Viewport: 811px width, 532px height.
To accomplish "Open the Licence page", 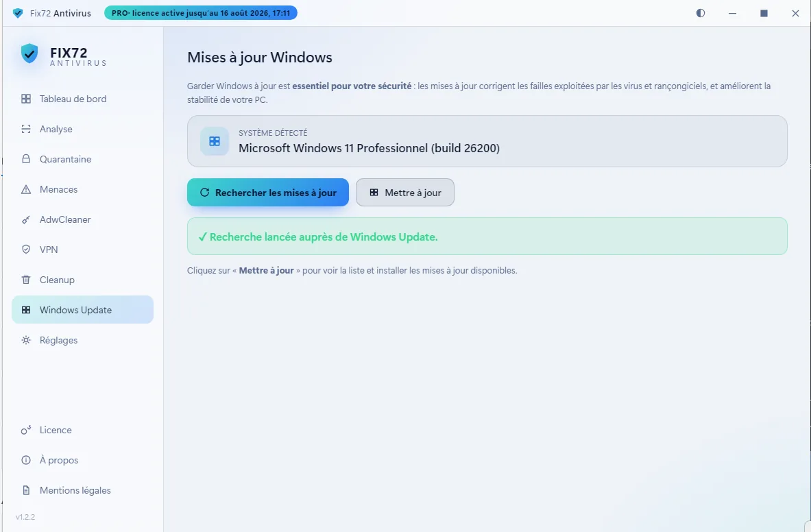I will (83, 430).
